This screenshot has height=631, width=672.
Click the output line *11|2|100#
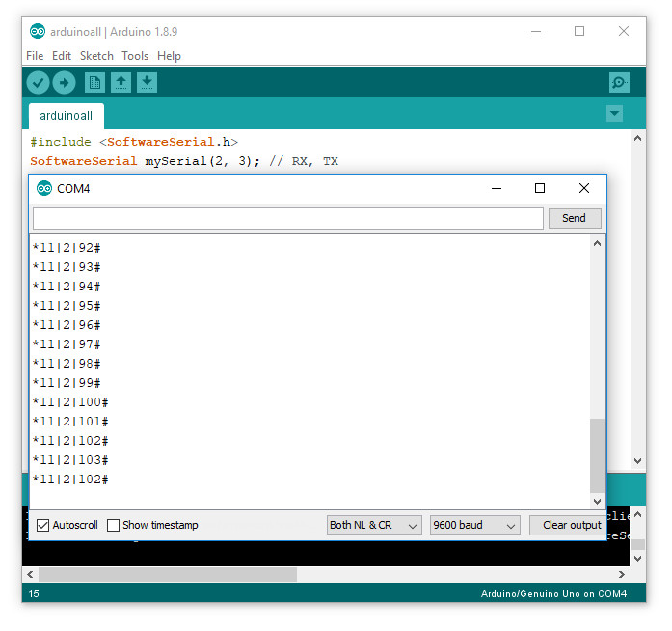tap(70, 402)
